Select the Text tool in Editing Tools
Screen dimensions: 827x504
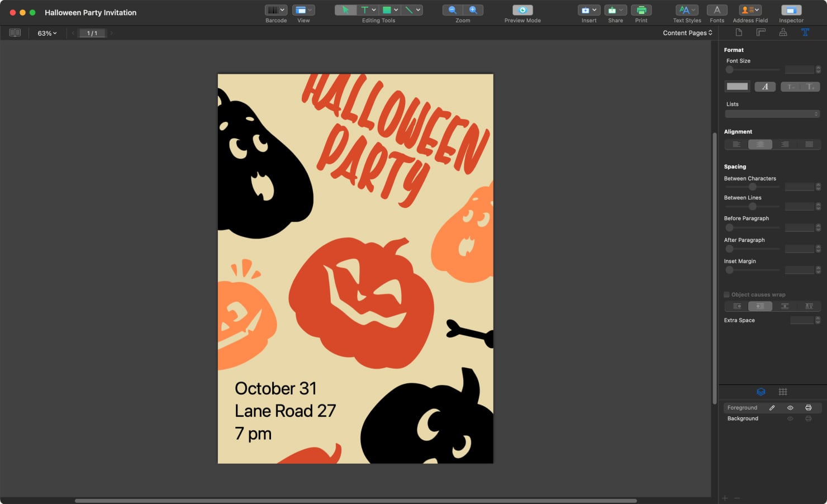[366, 9]
